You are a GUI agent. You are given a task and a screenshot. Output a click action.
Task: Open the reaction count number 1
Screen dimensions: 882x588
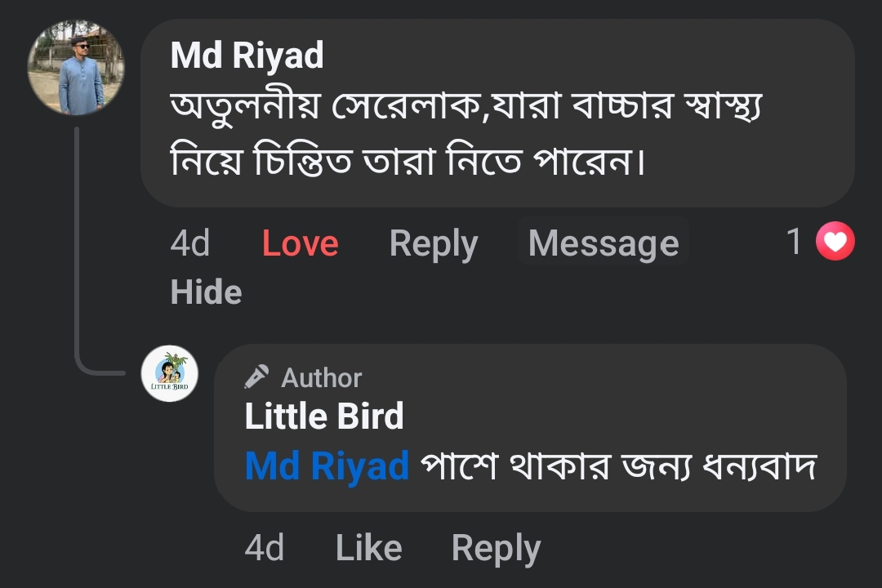click(794, 242)
